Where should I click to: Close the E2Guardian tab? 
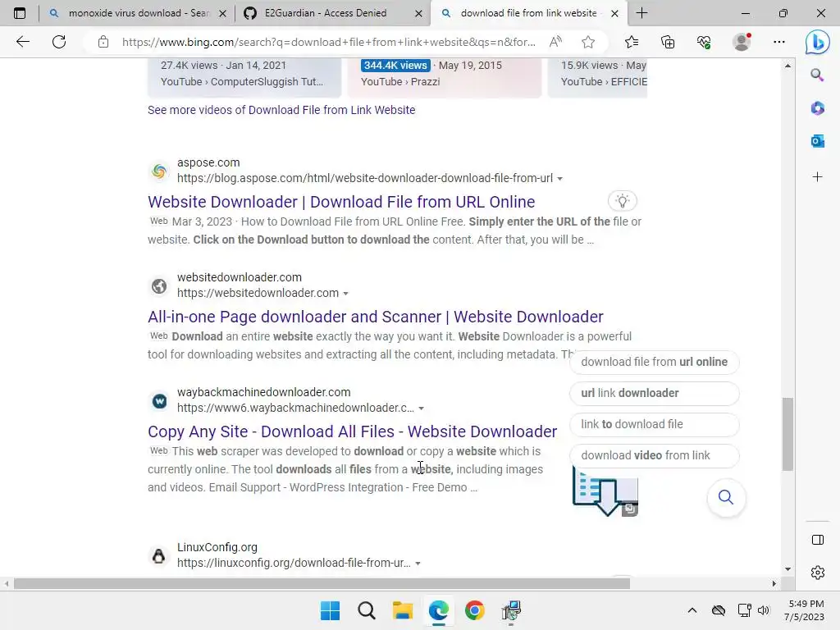pos(419,13)
